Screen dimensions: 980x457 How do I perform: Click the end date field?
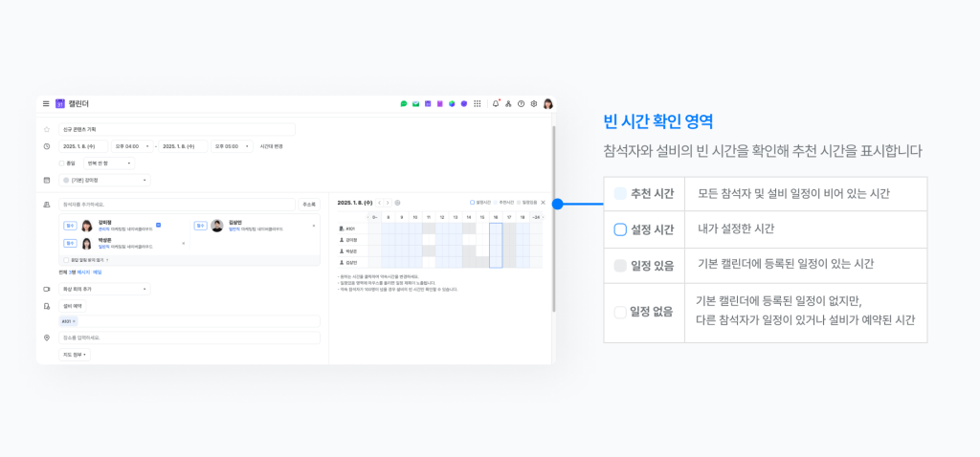(x=183, y=146)
